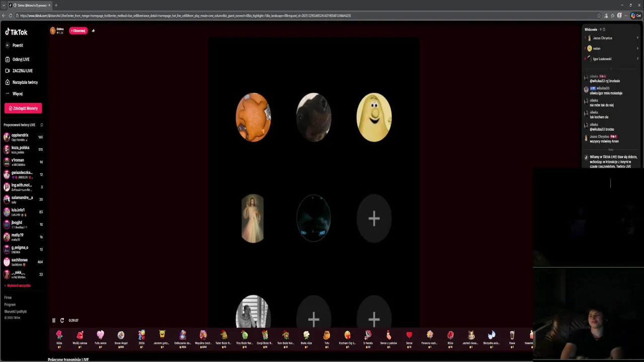This screenshot has width=644, height=362.
Task: Select the dark cat guest avatar
Action: click(x=313, y=218)
